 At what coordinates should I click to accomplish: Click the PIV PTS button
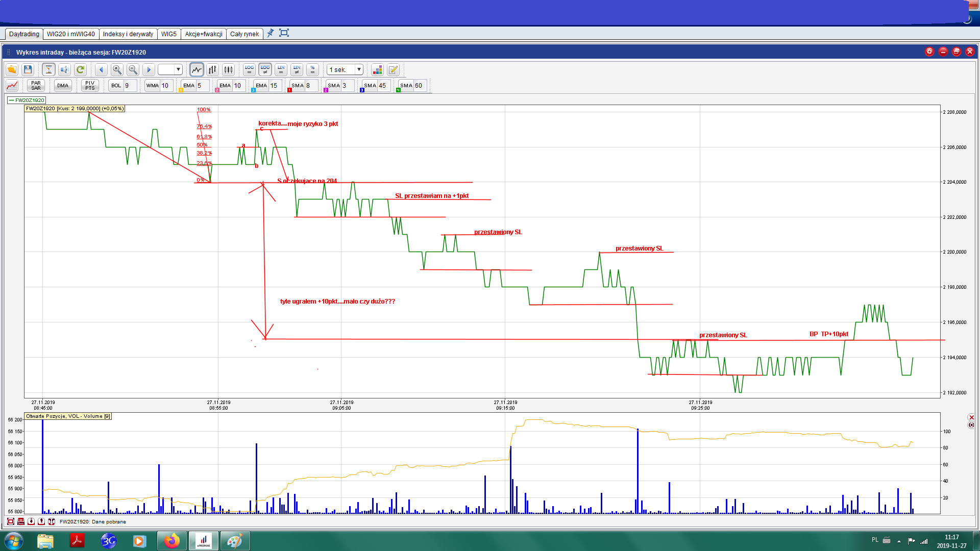coord(90,85)
